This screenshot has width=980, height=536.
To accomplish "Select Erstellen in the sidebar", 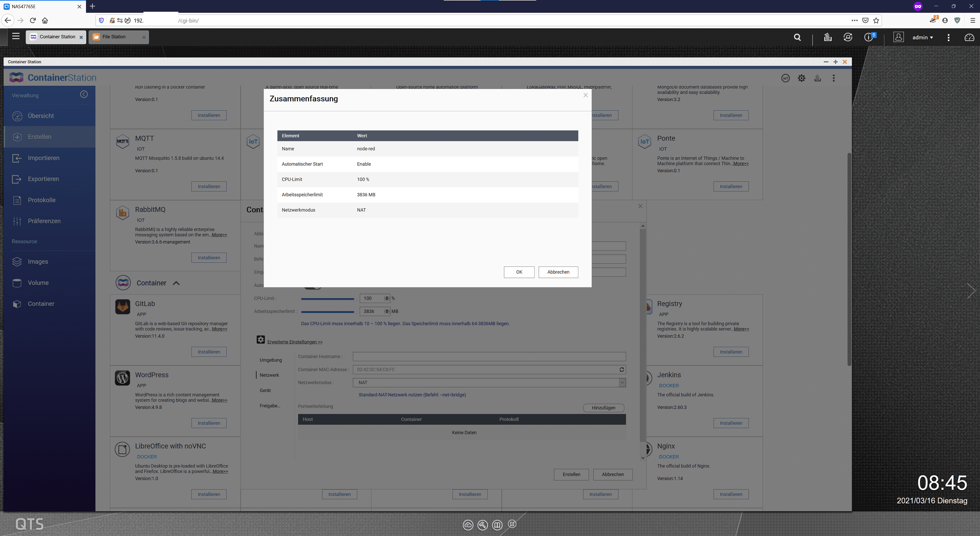I will point(49,136).
